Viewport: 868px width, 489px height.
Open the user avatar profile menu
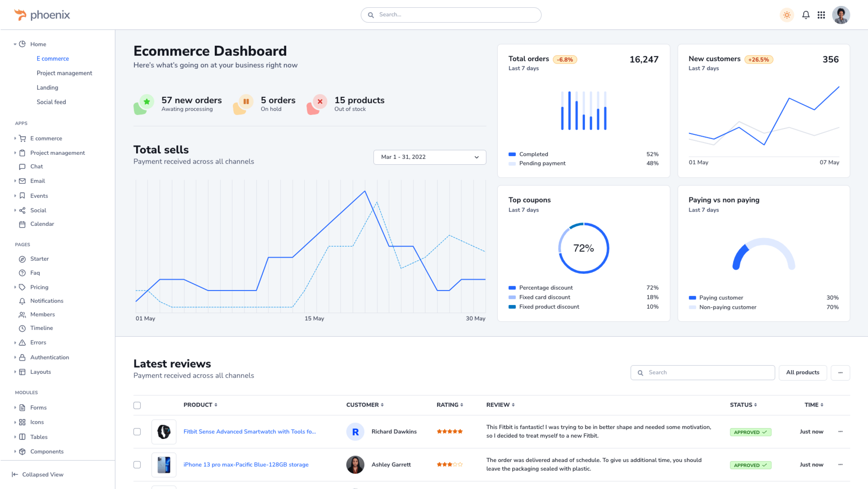click(841, 15)
